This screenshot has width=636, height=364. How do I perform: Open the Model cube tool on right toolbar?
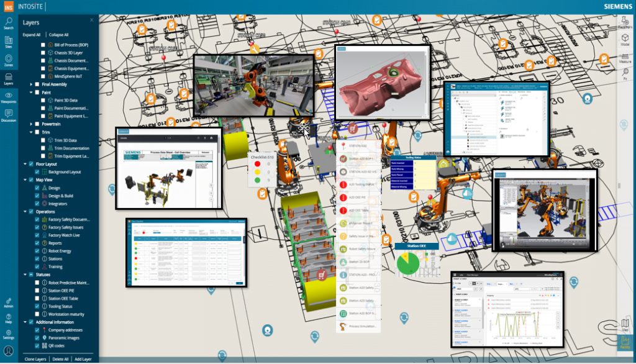[625, 39]
